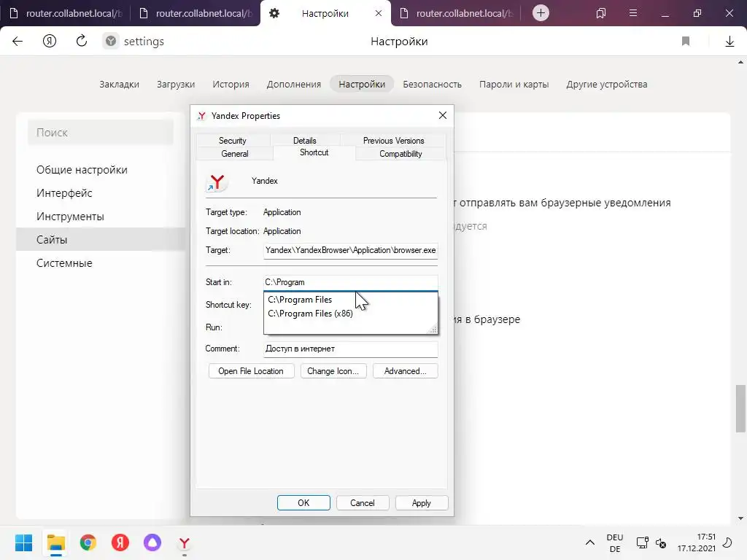Click the Start in field

coord(351,282)
